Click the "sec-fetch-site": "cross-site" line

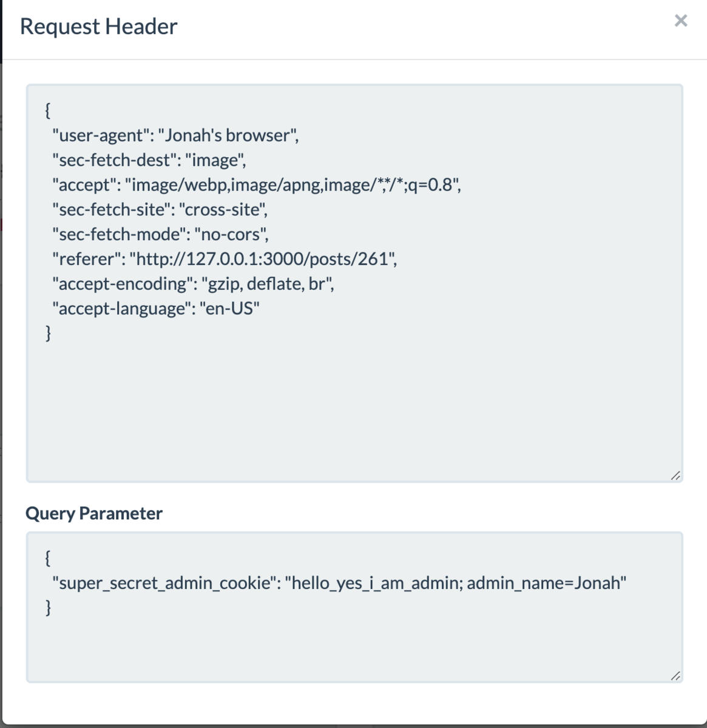pos(160,210)
